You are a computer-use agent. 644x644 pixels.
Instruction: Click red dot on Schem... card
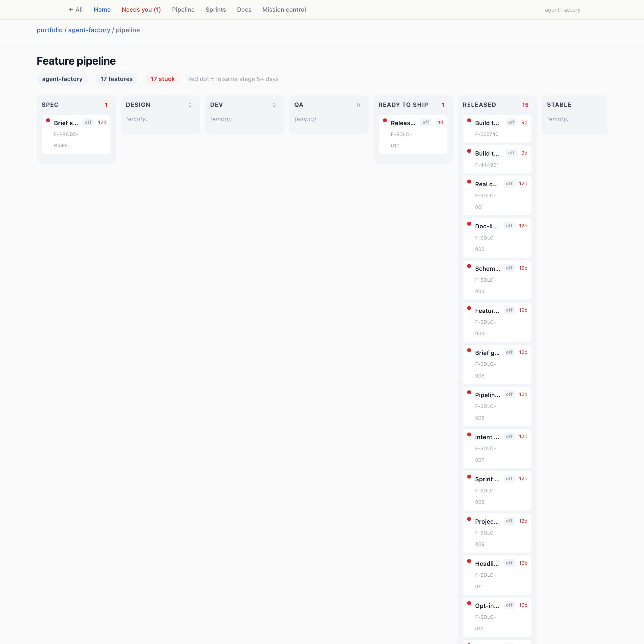click(x=469, y=266)
